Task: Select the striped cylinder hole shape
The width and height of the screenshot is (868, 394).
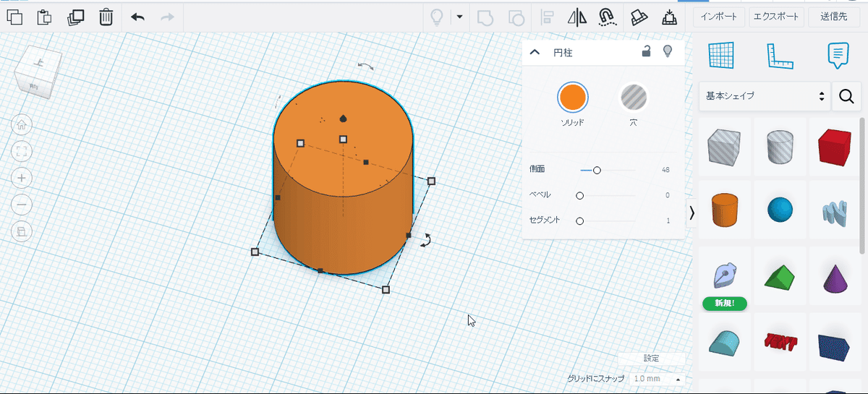Action: coord(780,147)
